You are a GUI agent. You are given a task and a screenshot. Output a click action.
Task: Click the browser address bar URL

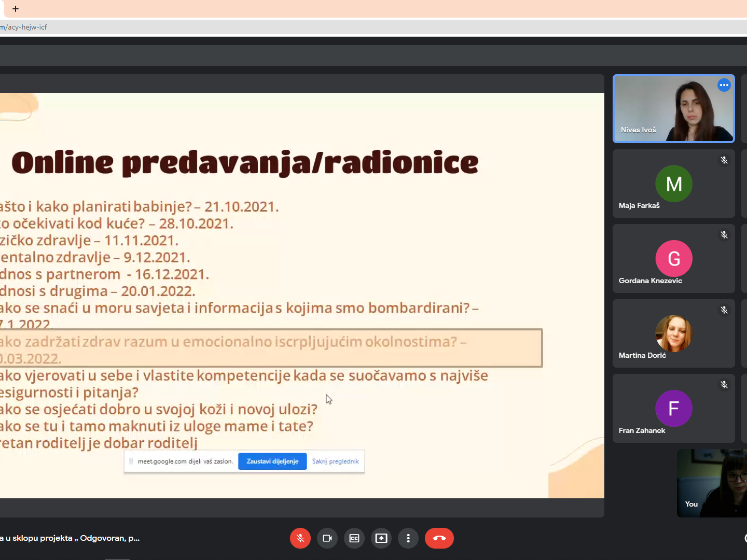click(x=24, y=27)
